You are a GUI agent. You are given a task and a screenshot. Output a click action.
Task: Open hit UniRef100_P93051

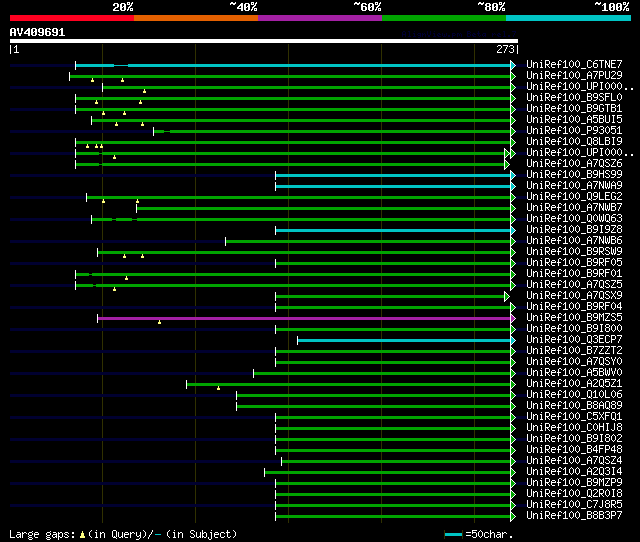574,130
